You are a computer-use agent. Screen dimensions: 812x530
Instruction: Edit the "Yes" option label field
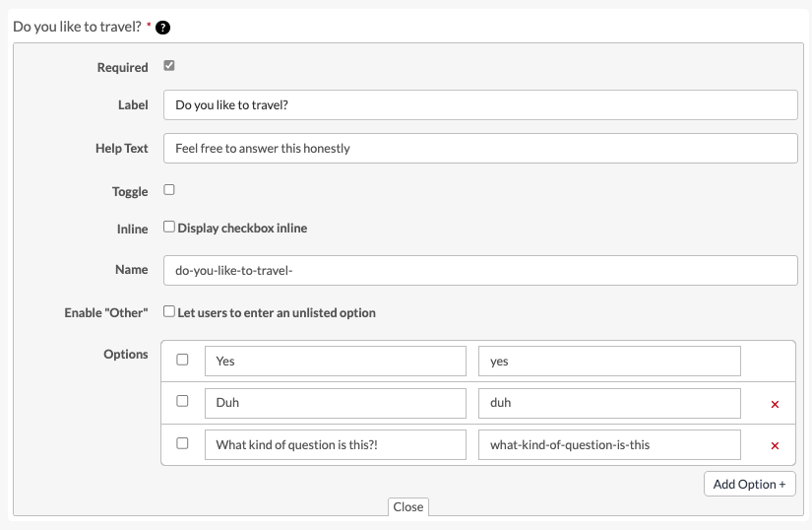coord(335,362)
